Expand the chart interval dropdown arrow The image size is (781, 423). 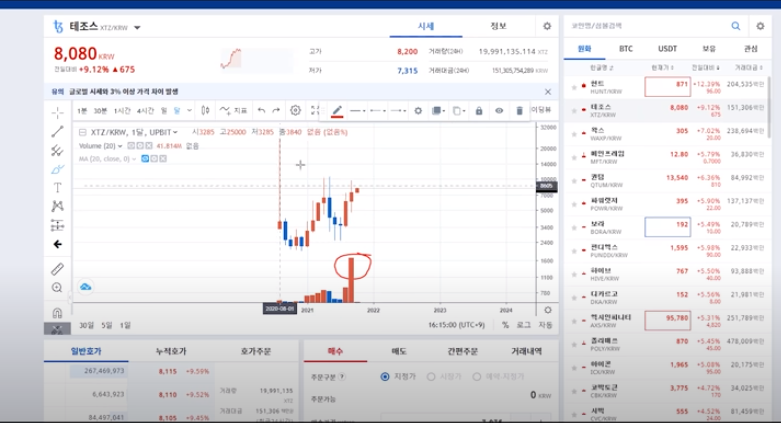(189, 111)
